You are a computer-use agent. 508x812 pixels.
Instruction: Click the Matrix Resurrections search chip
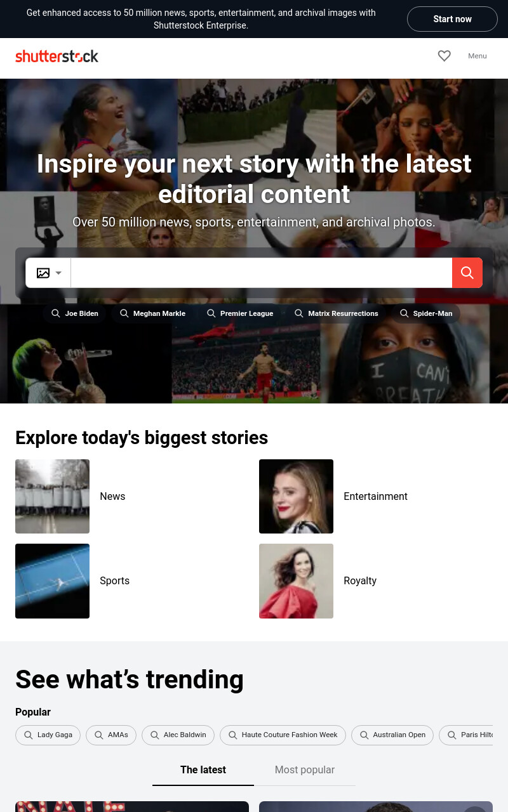[337, 313]
